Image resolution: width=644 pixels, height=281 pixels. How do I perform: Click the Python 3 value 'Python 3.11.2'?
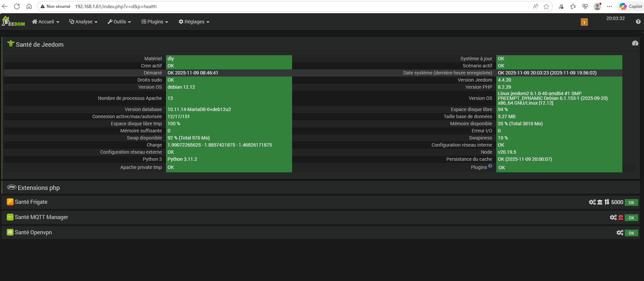(182, 159)
